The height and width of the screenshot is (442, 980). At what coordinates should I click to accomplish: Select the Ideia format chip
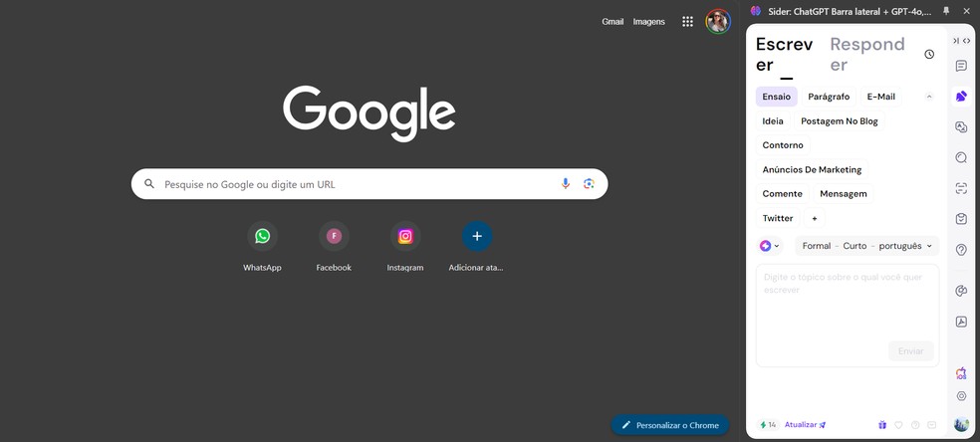pyautogui.click(x=773, y=121)
